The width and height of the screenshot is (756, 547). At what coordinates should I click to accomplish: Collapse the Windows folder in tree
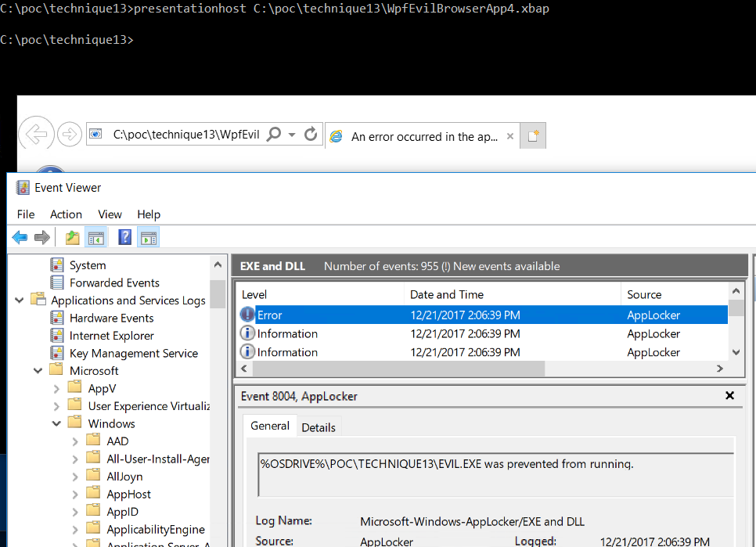56,423
